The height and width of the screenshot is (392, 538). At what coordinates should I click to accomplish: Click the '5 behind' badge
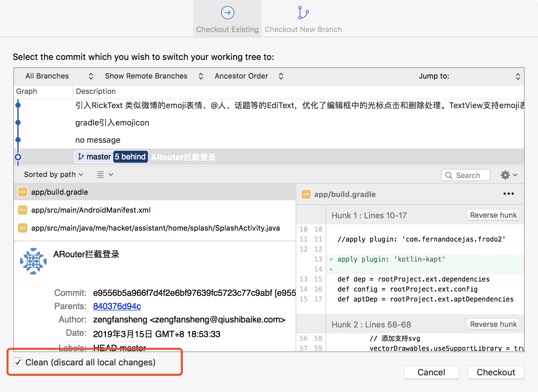[x=131, y=157]
